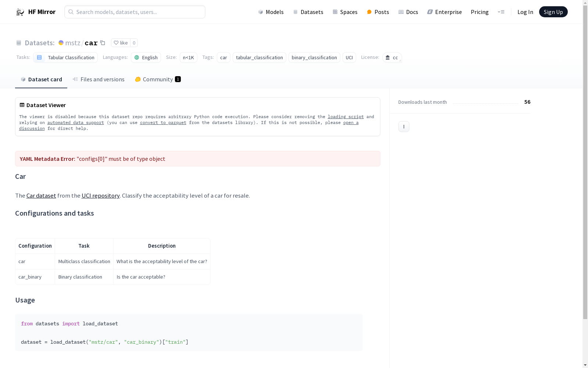Image resolution: width=588 pixels, height=368 pixels.
Task: Open the UCI repository link
Action: point(101,195)
